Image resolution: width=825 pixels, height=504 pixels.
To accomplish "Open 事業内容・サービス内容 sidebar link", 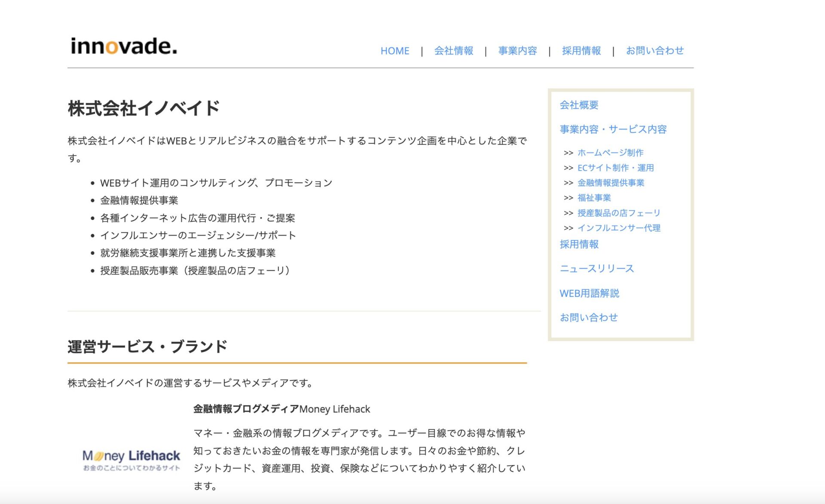I will coord(613,129).
